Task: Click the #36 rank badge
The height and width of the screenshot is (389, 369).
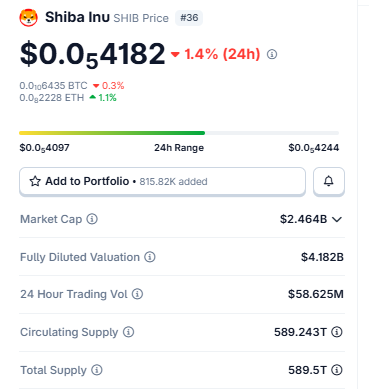Action: 189,18
